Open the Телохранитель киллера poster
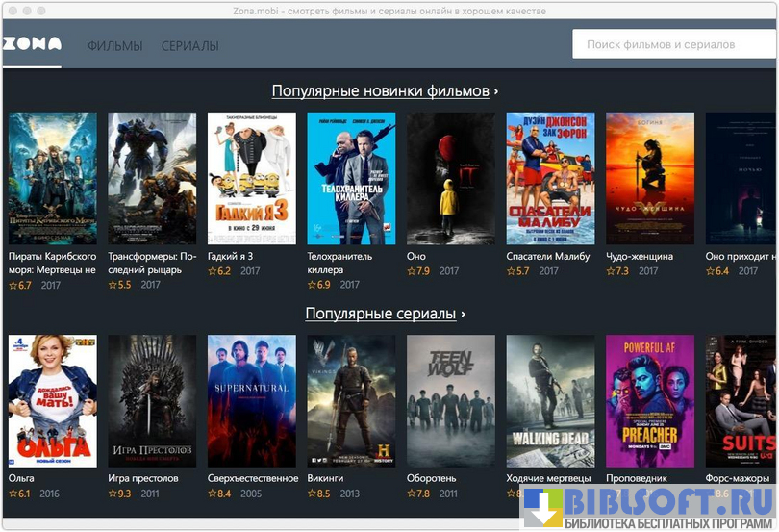This screenshot has height=532, width=779. pyautogui.click(x=351, y=178)
